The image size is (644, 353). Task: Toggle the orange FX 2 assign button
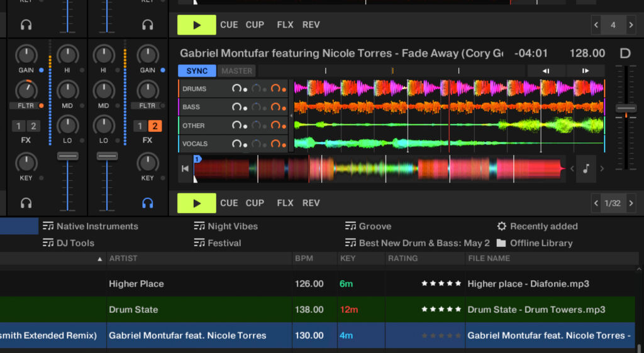pos(155,126)
